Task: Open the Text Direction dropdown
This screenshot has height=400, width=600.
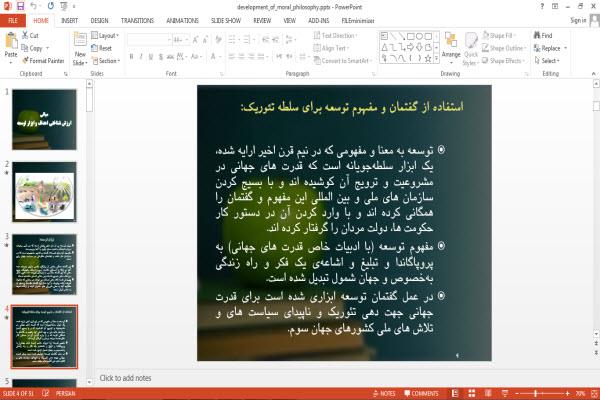Action: pos(335,36)
